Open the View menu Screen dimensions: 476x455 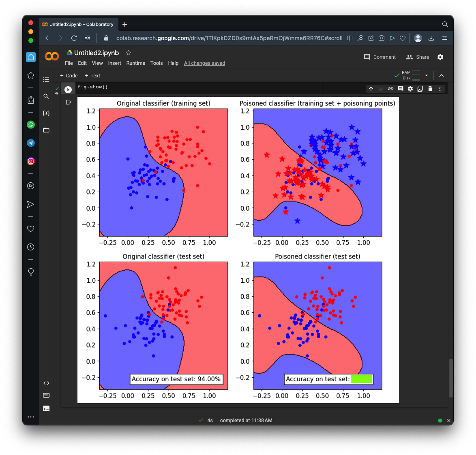click(97, 63)
